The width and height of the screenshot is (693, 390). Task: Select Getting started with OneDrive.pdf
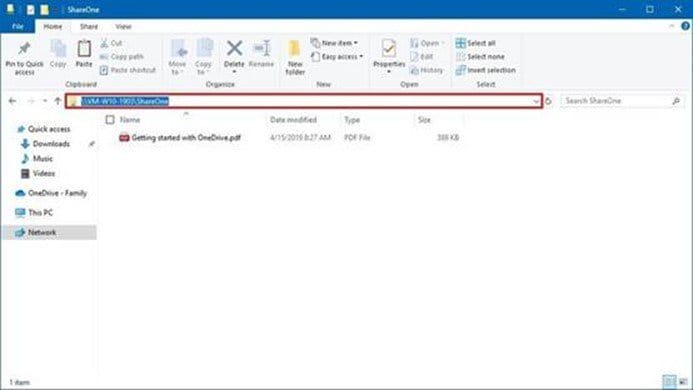pos(186,138)
